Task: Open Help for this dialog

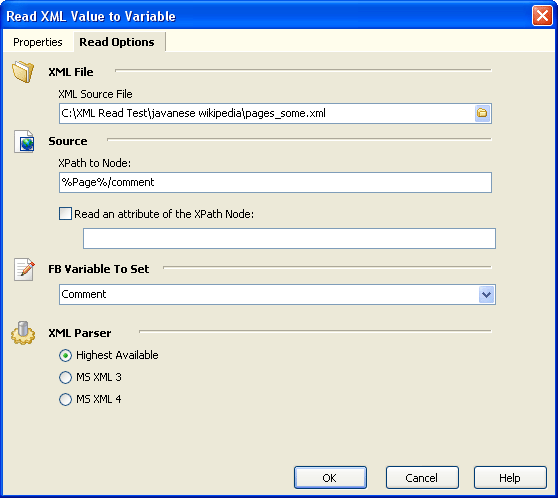Action: point(510,478)
